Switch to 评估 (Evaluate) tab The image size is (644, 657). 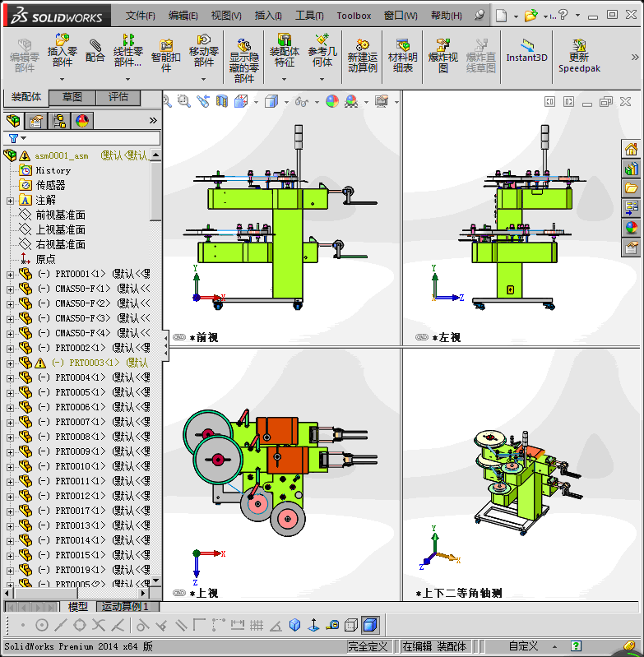[x=118, y=97]
